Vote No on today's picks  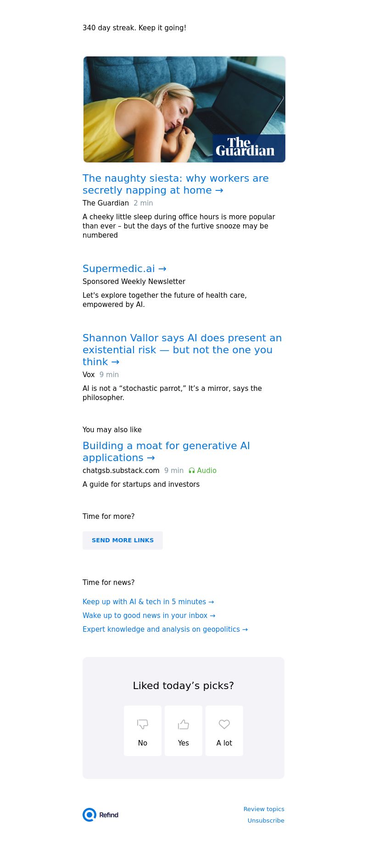(143, 731)
